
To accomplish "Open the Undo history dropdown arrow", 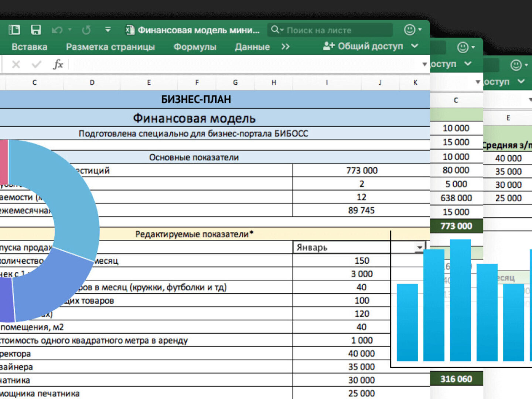I will (x=70, y=30).
